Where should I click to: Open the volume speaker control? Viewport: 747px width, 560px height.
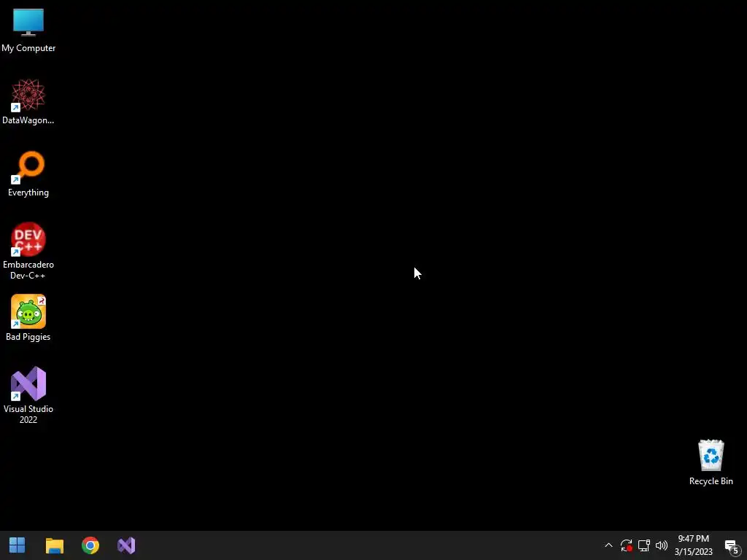[x=661, y=545]
